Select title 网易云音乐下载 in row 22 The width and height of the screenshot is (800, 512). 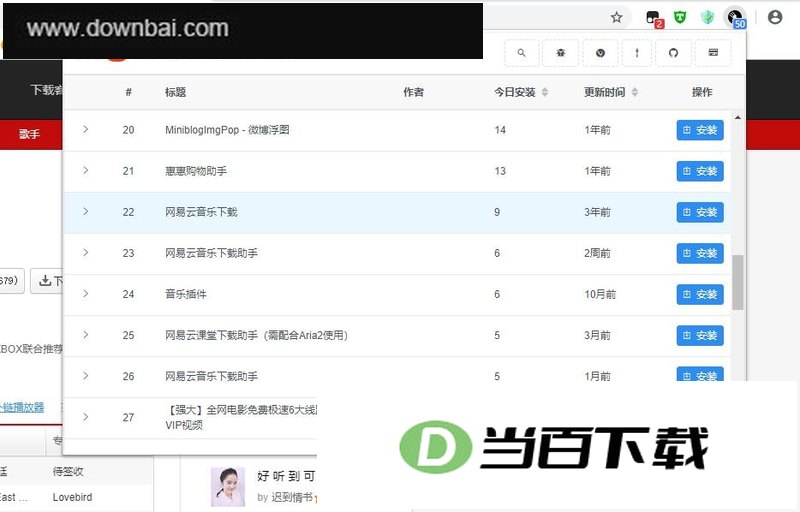pos(201,212)
